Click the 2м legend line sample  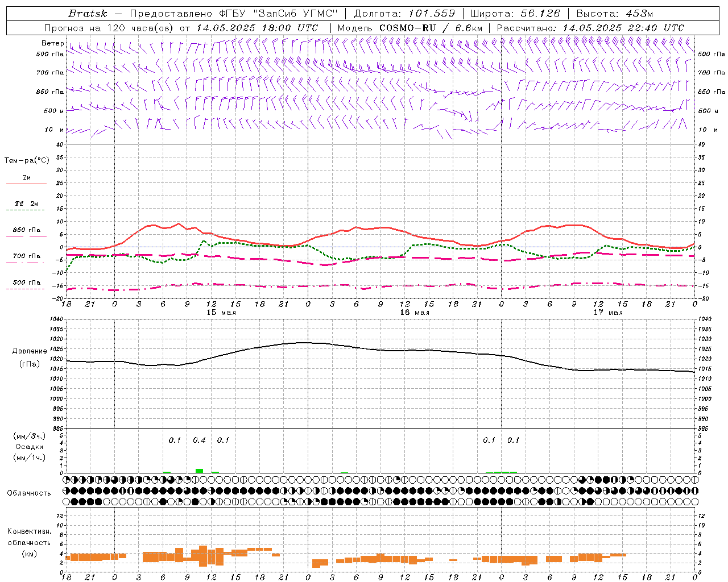pyautogui.click(x=26, y=184)
